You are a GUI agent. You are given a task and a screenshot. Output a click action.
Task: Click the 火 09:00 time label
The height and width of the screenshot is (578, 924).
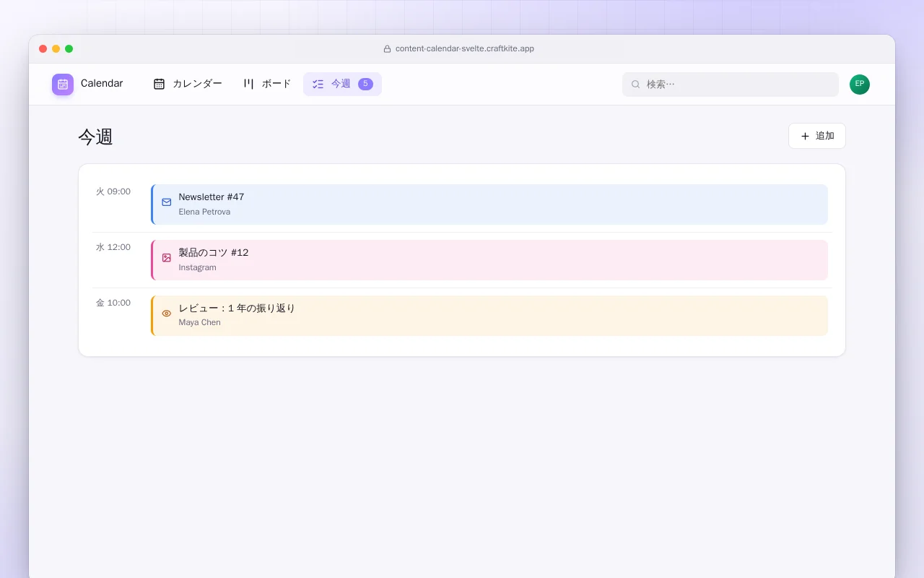pos(113,191)
